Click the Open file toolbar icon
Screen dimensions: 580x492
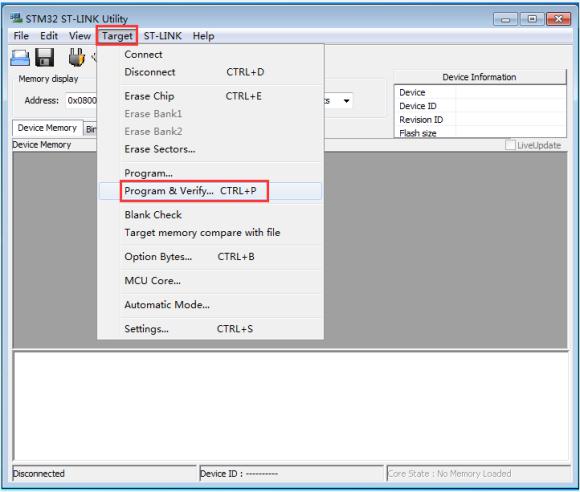(20, 58)
